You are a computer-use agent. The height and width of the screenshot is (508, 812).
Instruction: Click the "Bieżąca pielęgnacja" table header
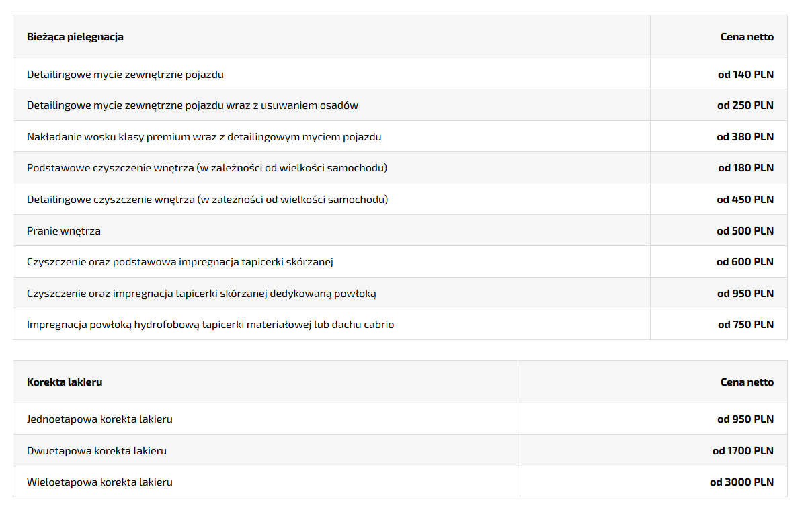click(75, 37)
